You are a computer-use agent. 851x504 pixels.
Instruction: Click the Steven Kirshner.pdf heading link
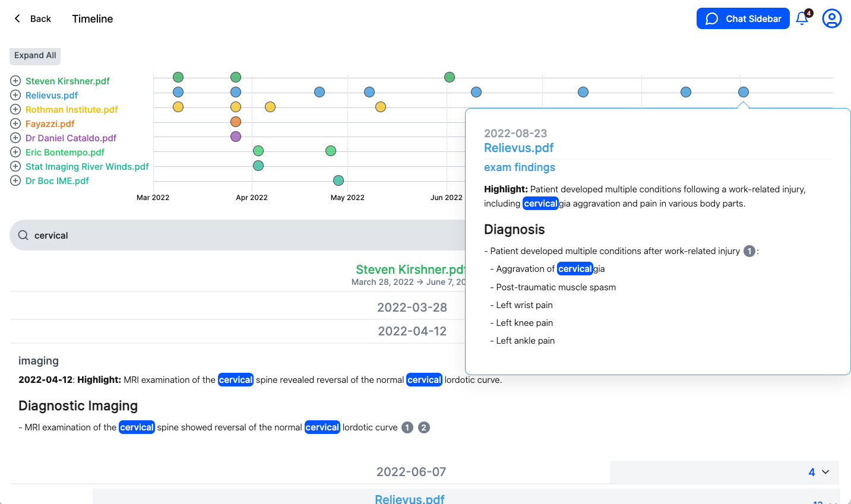410,269
